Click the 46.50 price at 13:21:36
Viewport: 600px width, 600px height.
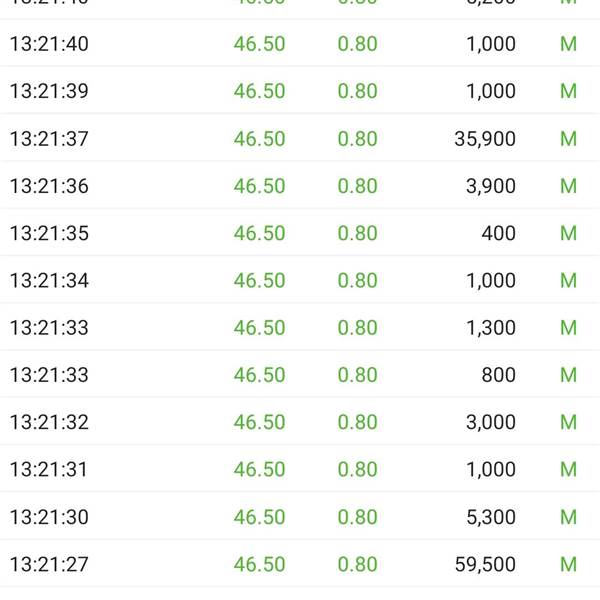259,186
